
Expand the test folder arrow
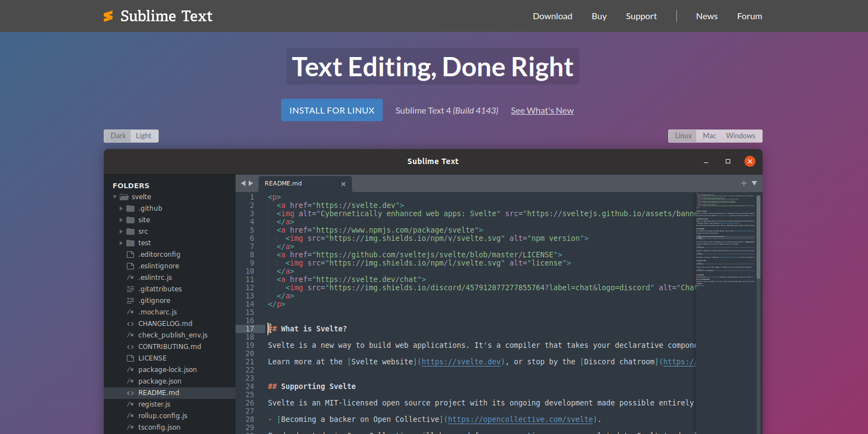(121, 243)
